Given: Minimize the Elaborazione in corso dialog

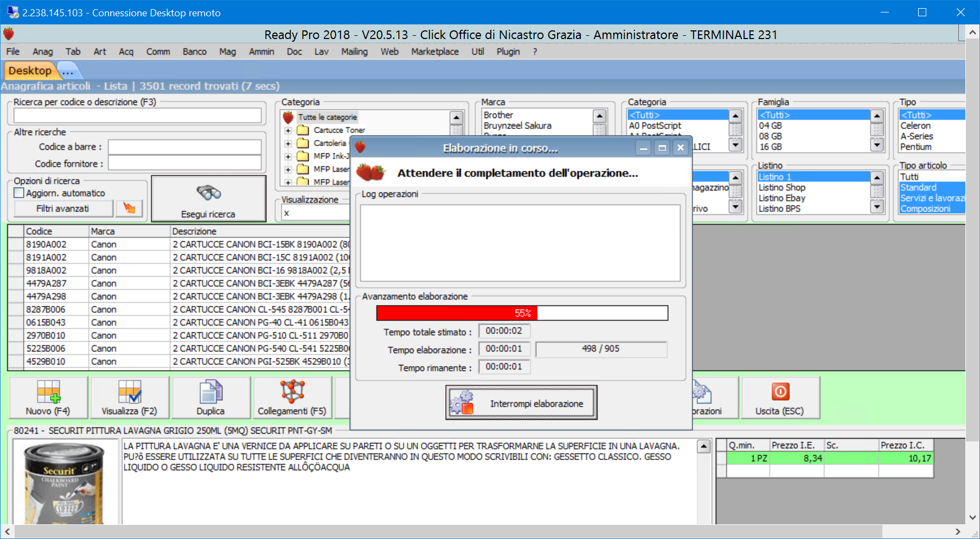Looking at the screenshot, I should (x=643, y=147).
